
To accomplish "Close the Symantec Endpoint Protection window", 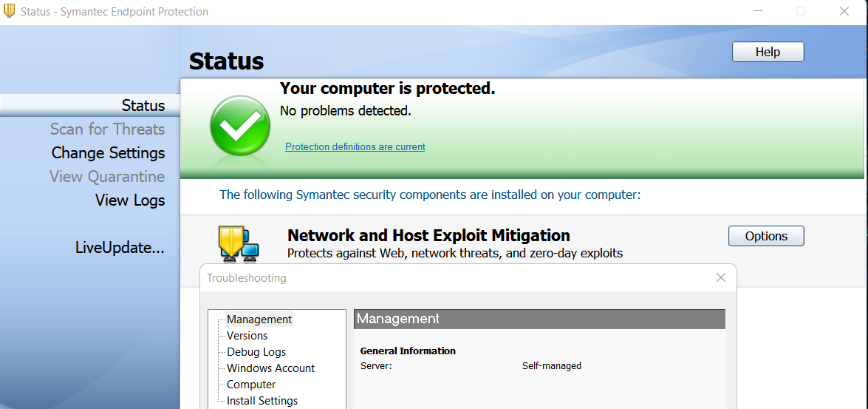I will (x=844, y=11).
